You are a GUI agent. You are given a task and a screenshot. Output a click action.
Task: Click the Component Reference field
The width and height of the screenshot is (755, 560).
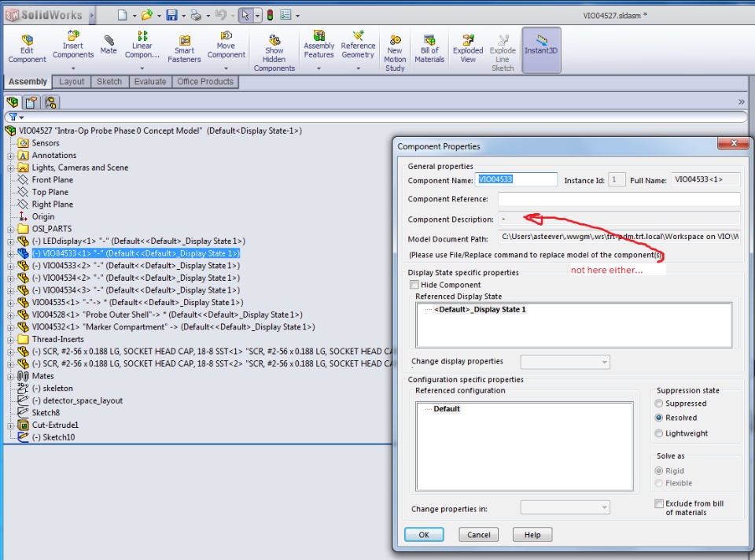[619, 199]
